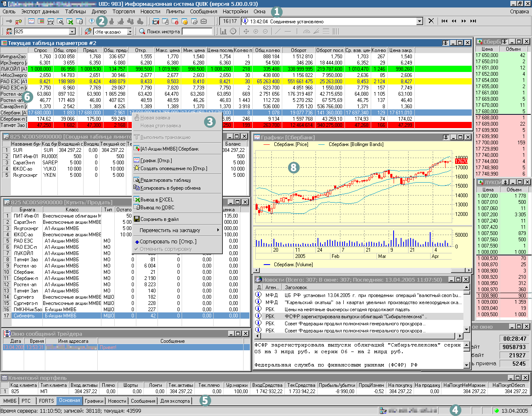
Task: Switch to the "Графики" bottom tab
Action: pos(94,401)
